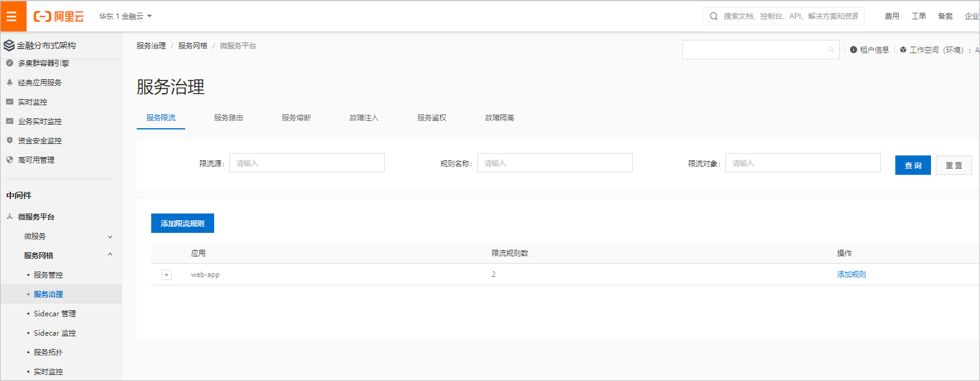
Task: Click the Alibaba Cloud logo
Action: pos(59,16)
